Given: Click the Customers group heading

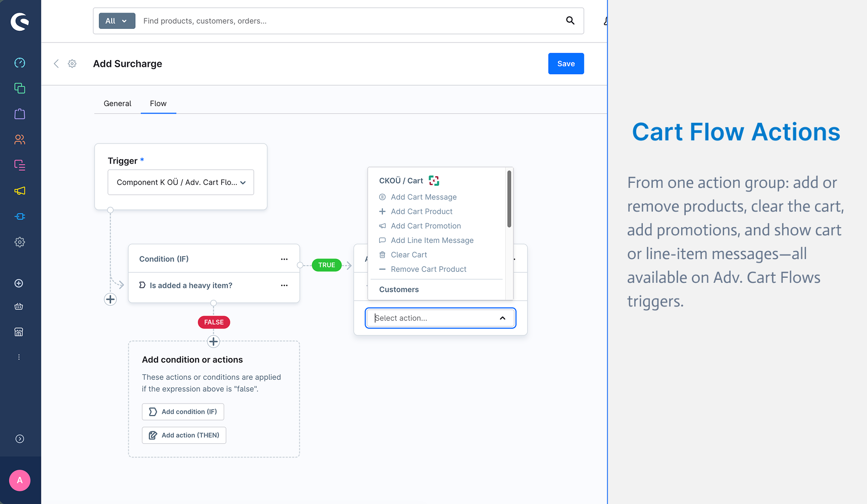Looking at the screenshot, I should (x=399, y=289).
